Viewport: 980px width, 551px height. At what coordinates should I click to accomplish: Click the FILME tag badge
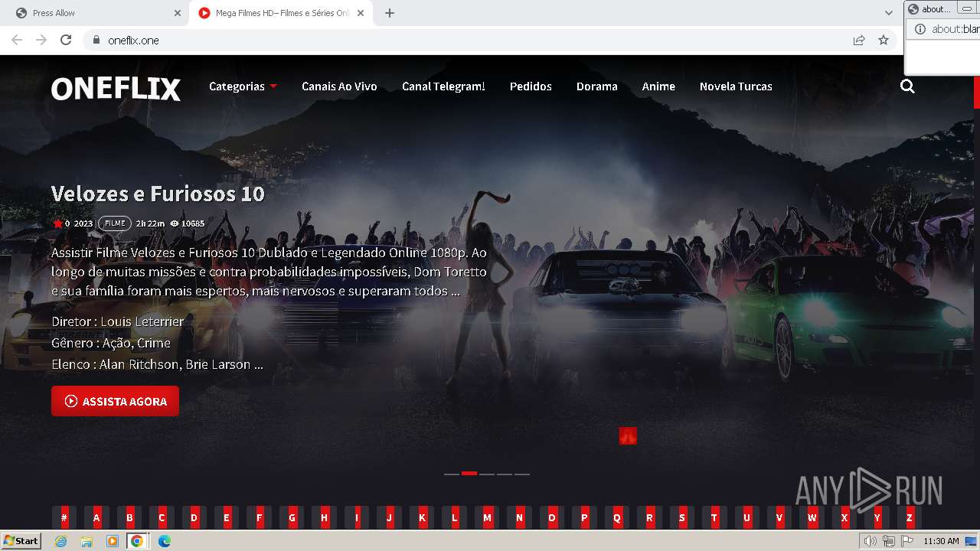115,223
